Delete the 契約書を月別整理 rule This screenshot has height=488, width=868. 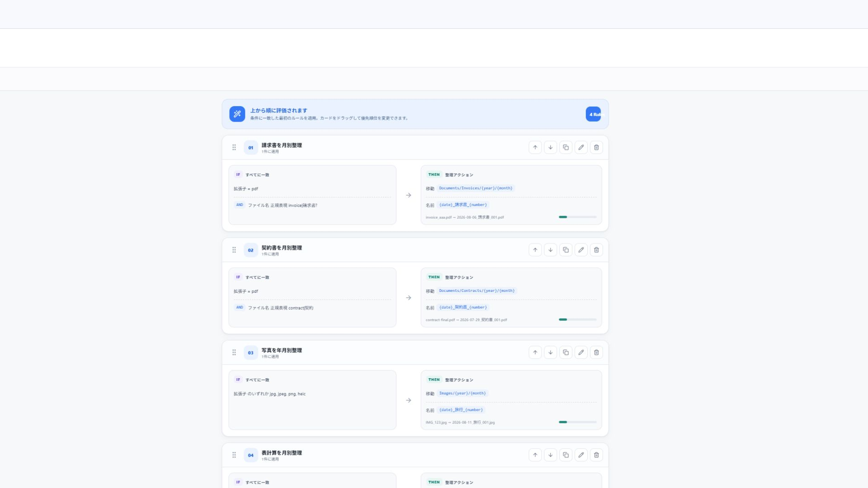(x=596, y=250)
